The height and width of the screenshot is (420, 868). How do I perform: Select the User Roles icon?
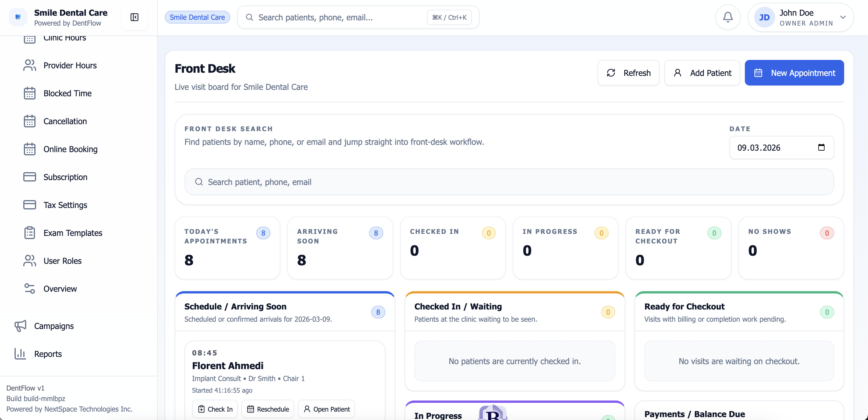click(30, 261)
